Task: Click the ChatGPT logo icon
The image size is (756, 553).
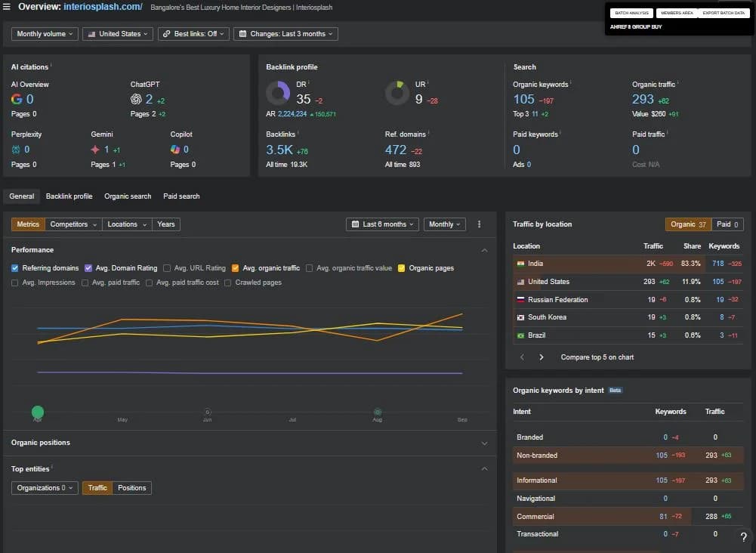Action: (136, 99)
